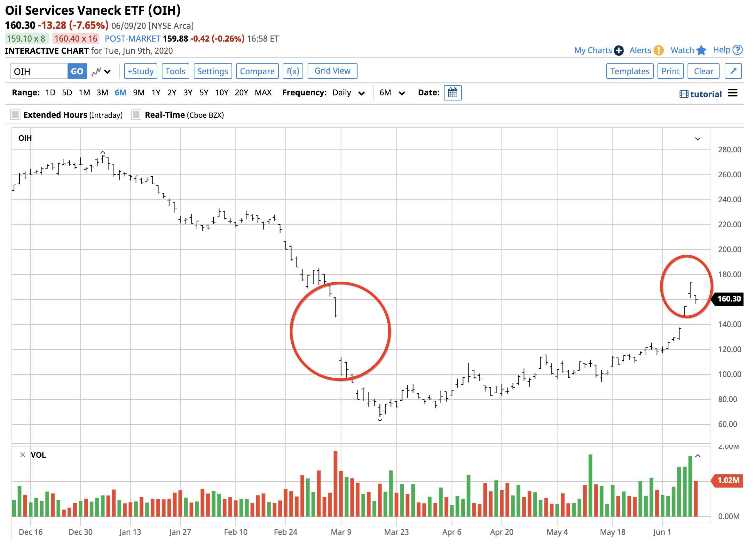Viewport: 756px width, 546px height.
Task: Open the chart type selector icon
Action: coord(101,71)
